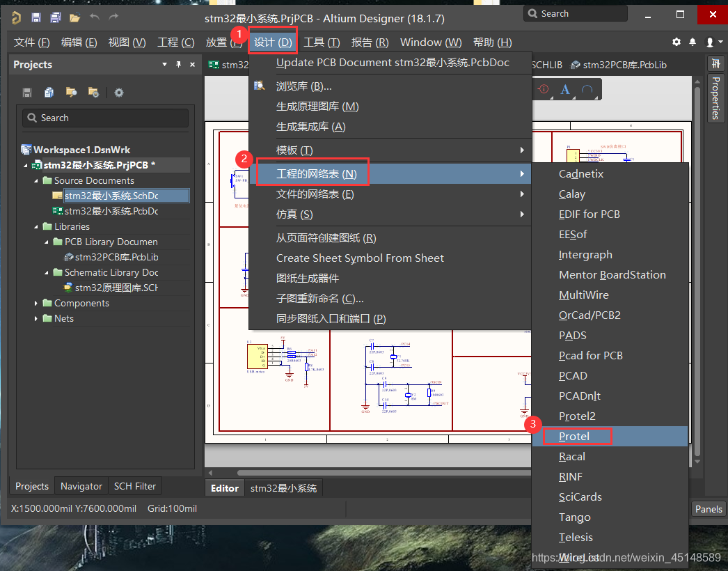The height and width of the screenshot is (571, 728).
Task: Open the user account dropdown
Action: tap(712, 42)
